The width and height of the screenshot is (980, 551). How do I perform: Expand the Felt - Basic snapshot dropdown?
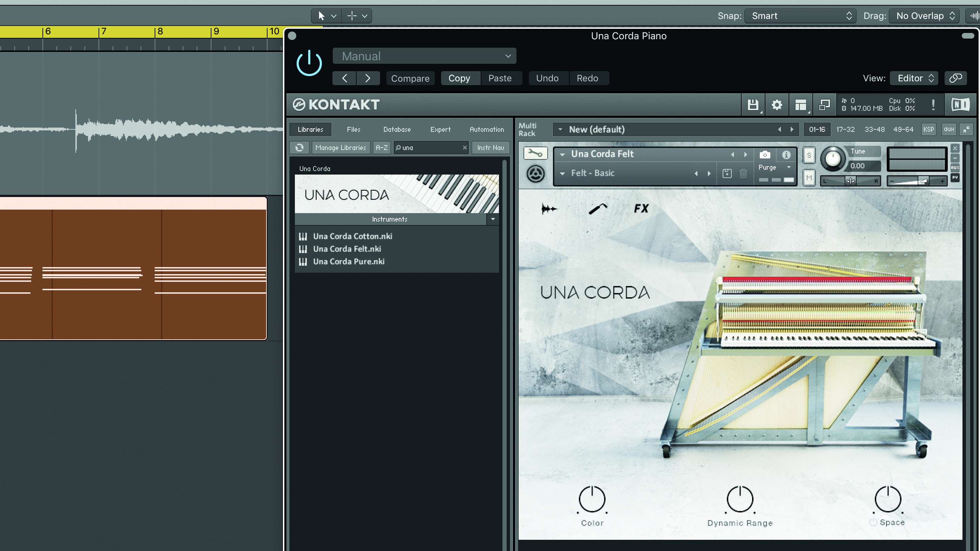coord(562,174)
